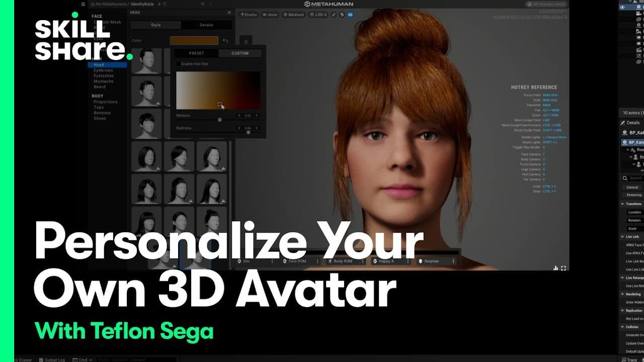The image size is (644, 362).
Task: Click the clay render sphere icon
Action: [x=342, y=15]
